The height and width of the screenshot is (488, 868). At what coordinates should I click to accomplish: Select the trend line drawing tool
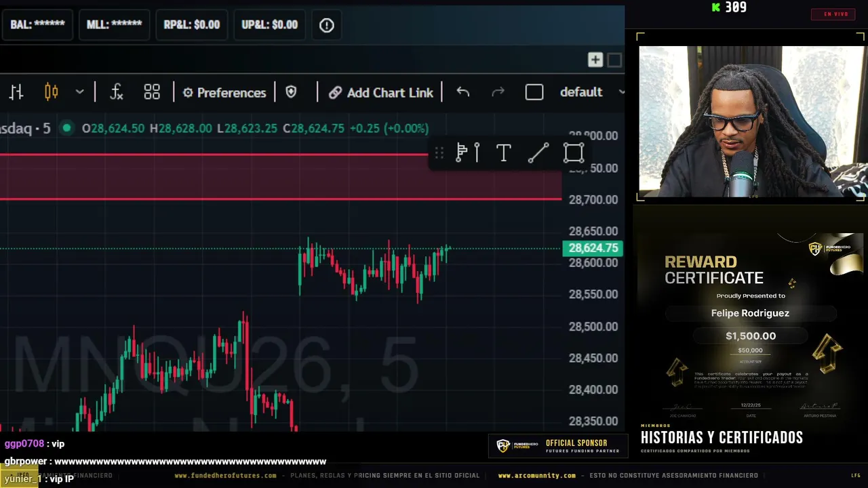click(538, 153)
